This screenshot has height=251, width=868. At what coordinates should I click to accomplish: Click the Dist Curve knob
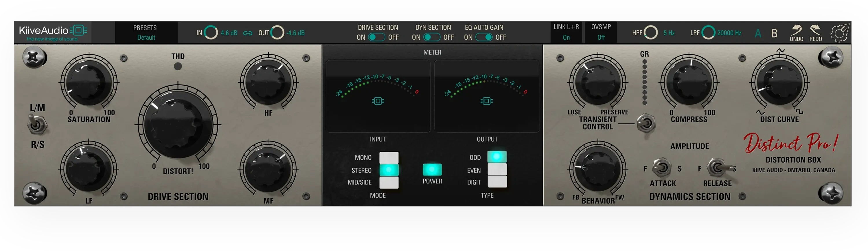pos(779,82)
